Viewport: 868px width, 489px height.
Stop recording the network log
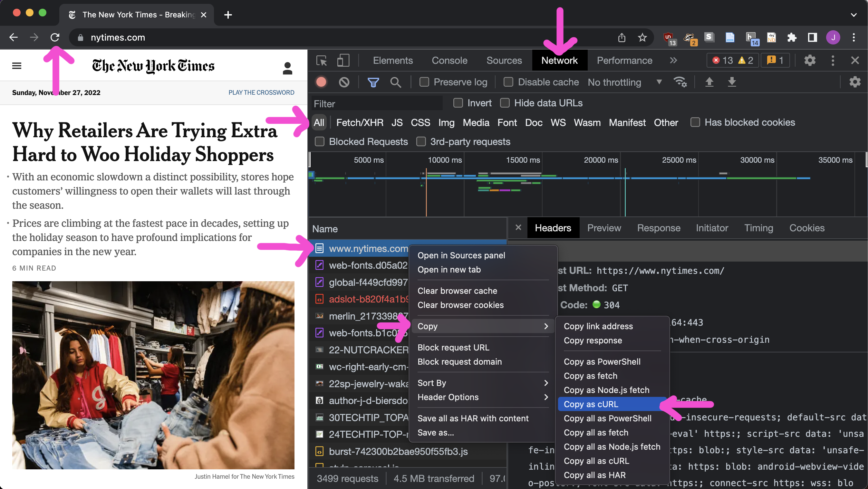(322, 82)
